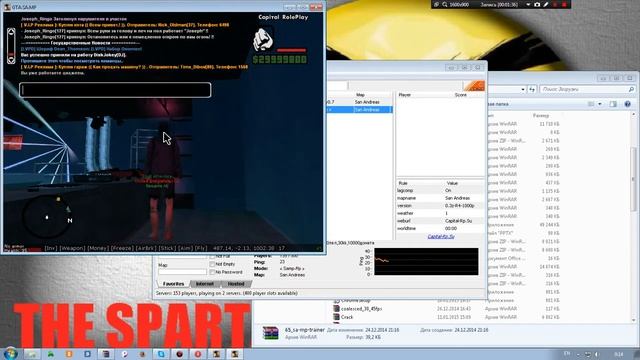Image resolution: width=640 pixels, height=360 pixels.
Task: Select the [Weapon] trainer option
Action: pyautogui.click(x=72, y=248)
